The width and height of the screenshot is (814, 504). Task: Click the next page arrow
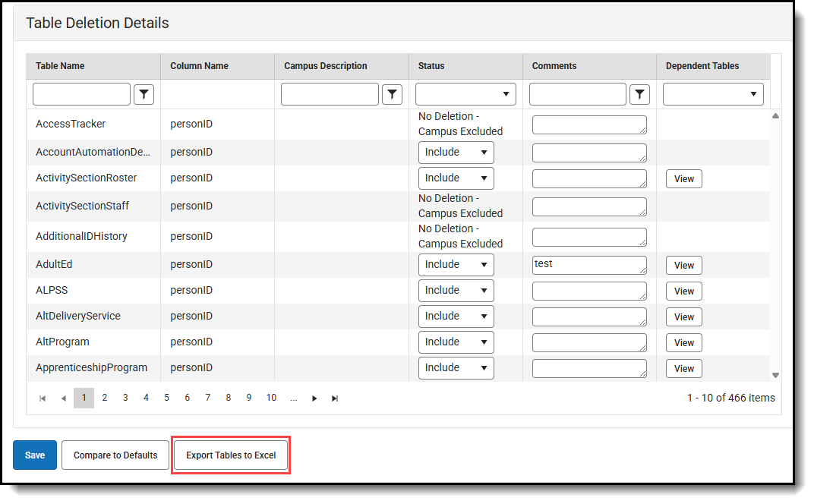tap(314, 398)
